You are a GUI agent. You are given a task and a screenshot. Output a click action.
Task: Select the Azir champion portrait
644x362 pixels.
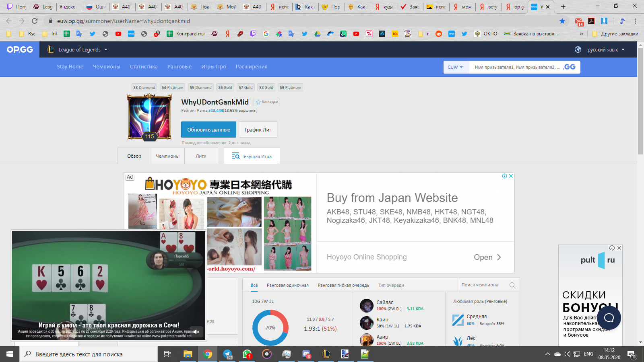coord(367,340)
